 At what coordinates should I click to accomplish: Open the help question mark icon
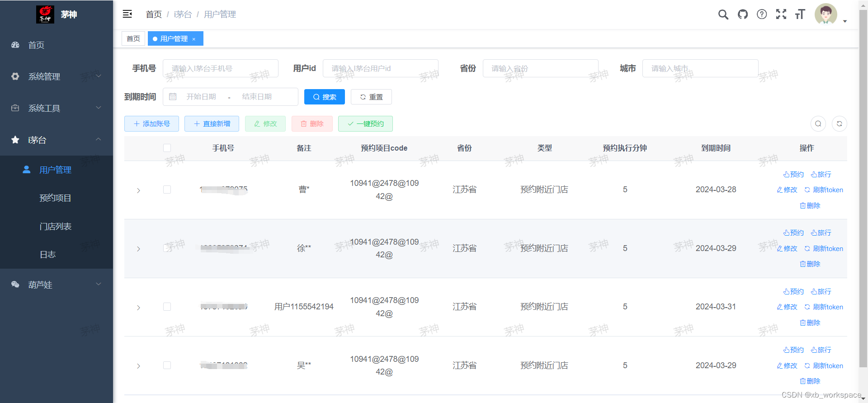point(762,14)
